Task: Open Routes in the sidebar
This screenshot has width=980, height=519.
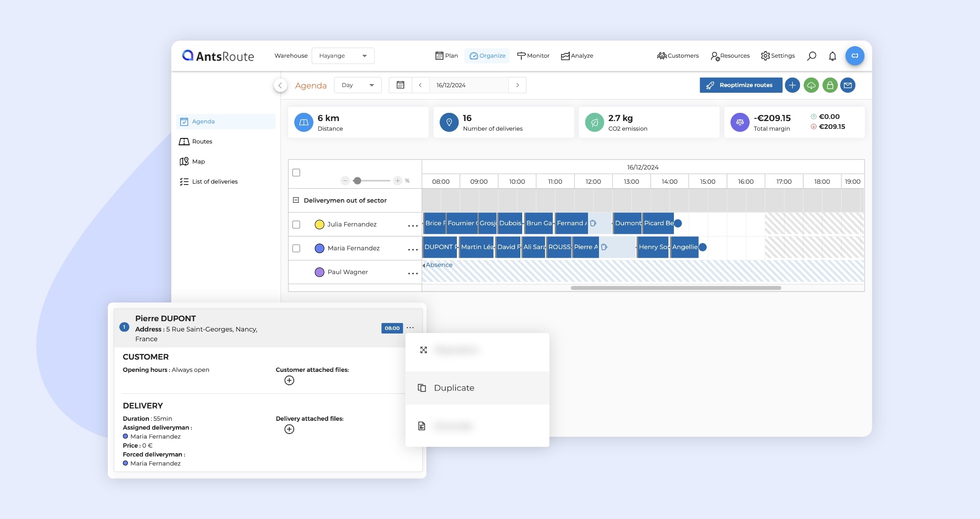Action: point(202,142)
